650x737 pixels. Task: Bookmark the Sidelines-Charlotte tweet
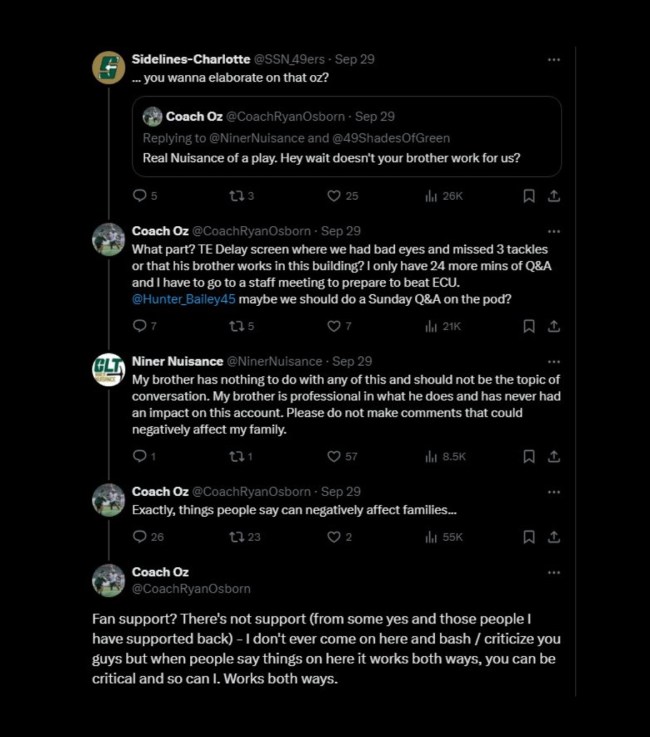coord(529,196)
